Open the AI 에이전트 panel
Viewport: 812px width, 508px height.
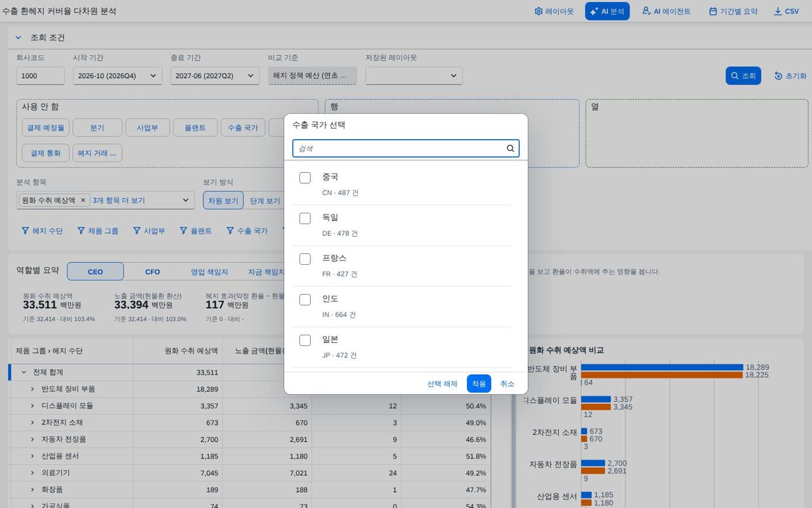pyautogui.click(x=666, y=11)
